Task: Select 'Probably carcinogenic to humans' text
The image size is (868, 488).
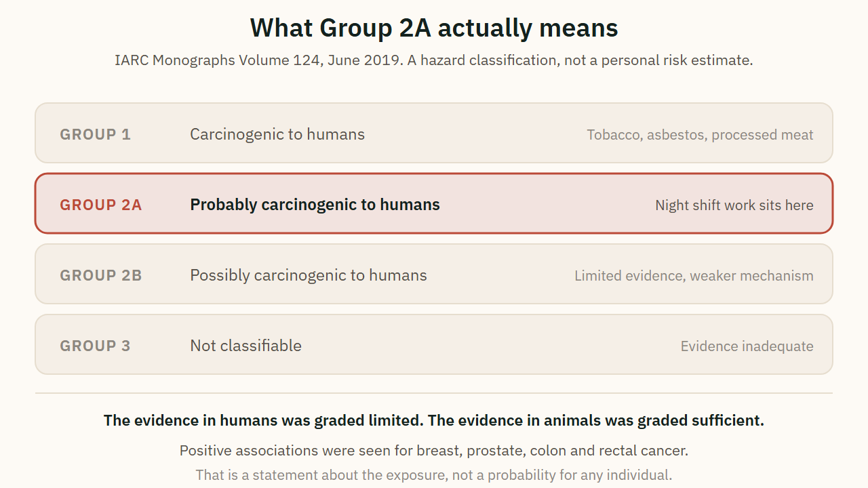Action: [x=315, y=205]
